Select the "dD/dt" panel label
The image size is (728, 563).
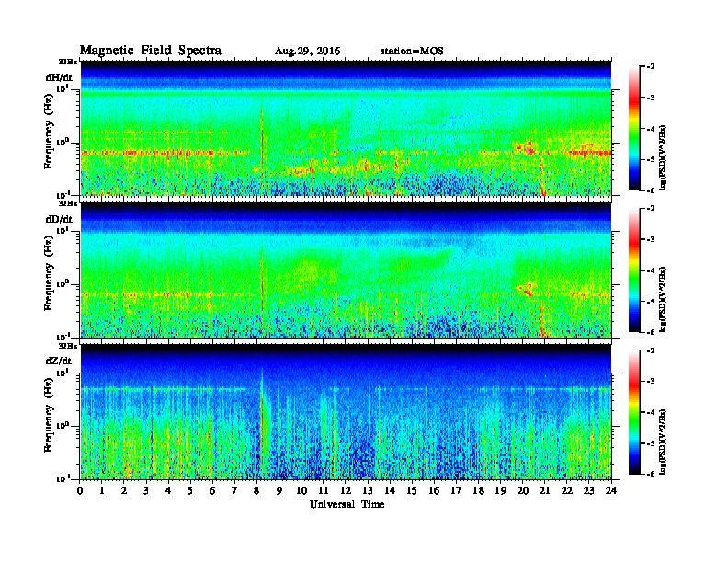tap(59, 219)
